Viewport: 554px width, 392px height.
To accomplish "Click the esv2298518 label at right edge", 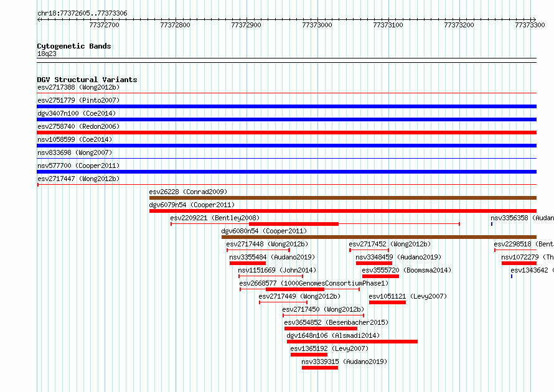I will click(x=524, y=244).
